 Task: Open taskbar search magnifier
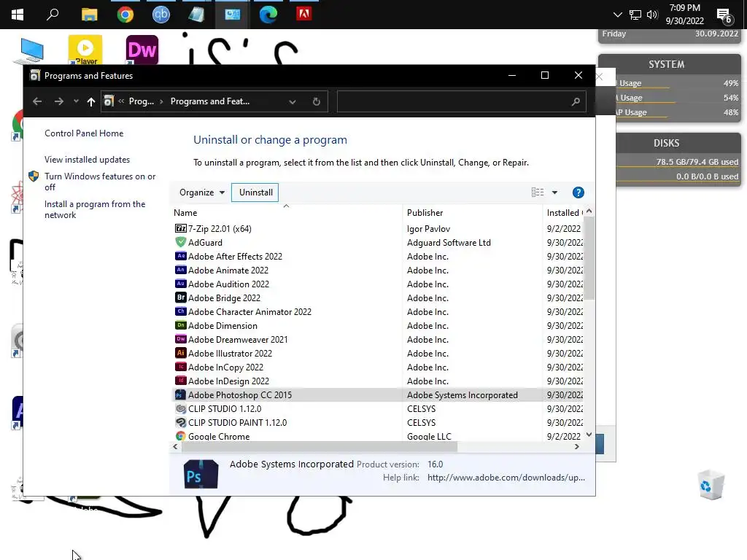tap(53, 15)
